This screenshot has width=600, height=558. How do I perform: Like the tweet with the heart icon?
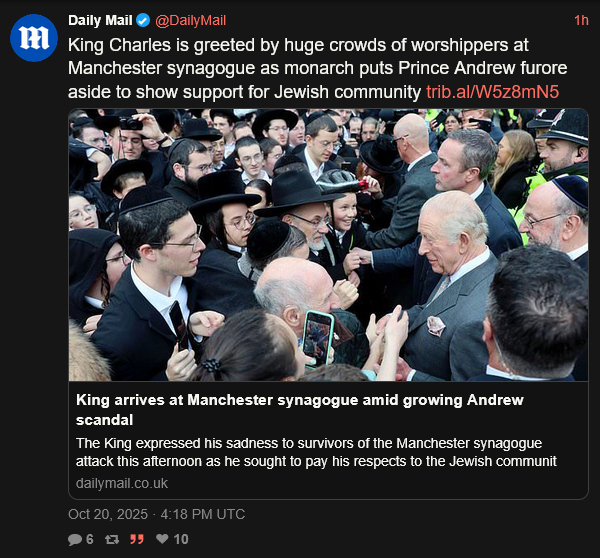(162, 539)
